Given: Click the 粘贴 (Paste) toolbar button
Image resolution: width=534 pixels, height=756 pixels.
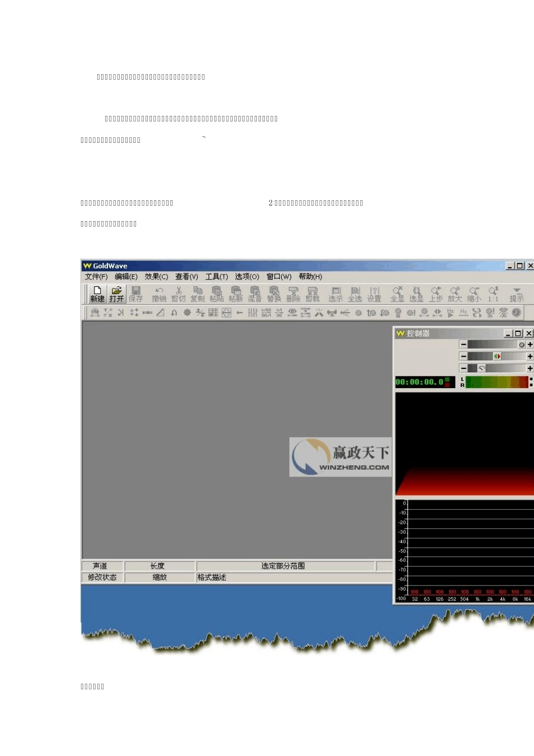Looking at the screenshot, I should pos(216,294).
